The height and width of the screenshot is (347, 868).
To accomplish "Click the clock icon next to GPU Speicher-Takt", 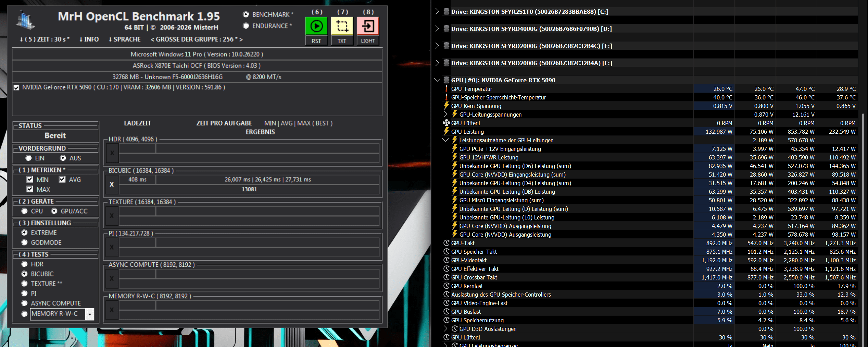I will pos(446,252).
